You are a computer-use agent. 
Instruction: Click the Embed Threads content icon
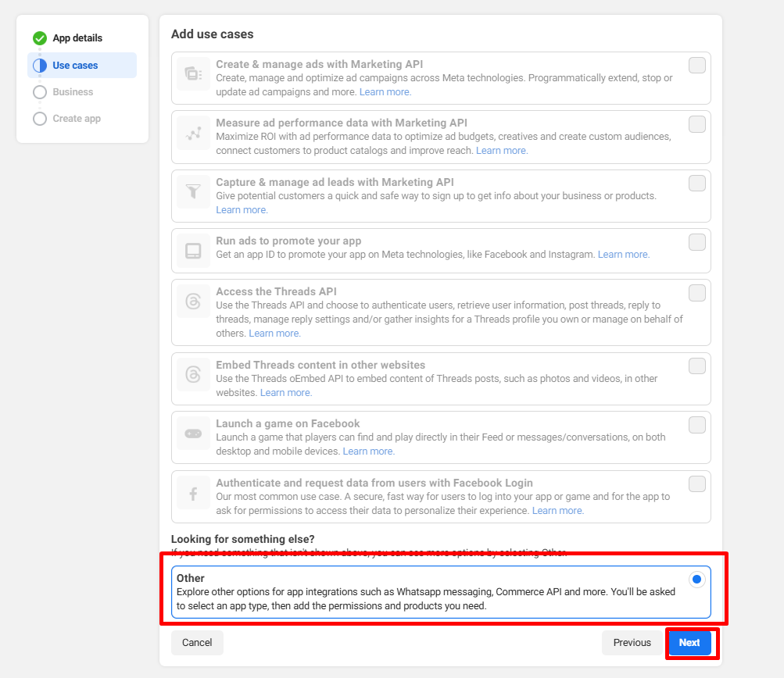(x=193, y=375)
